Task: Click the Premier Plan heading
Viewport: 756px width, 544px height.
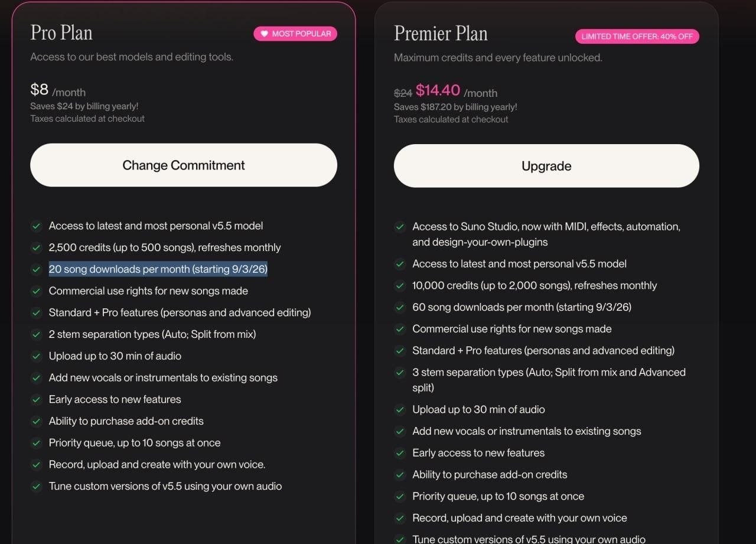Action: [x=441, y=33]
